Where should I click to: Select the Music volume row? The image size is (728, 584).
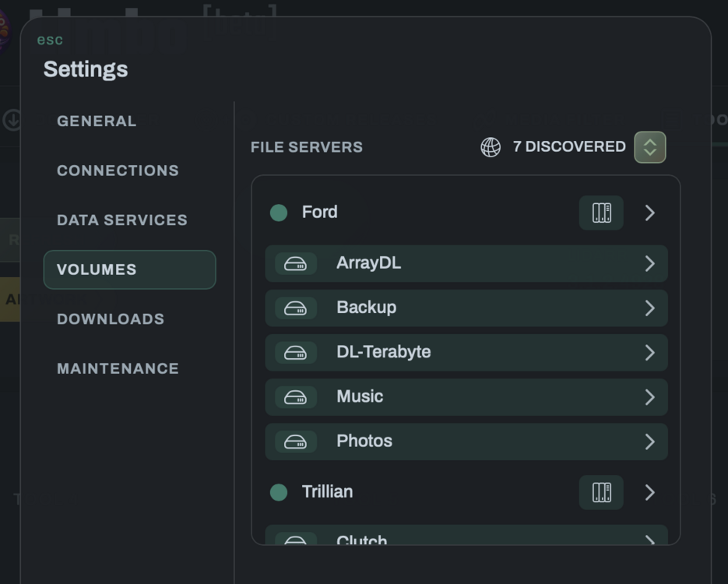point(466,397)
